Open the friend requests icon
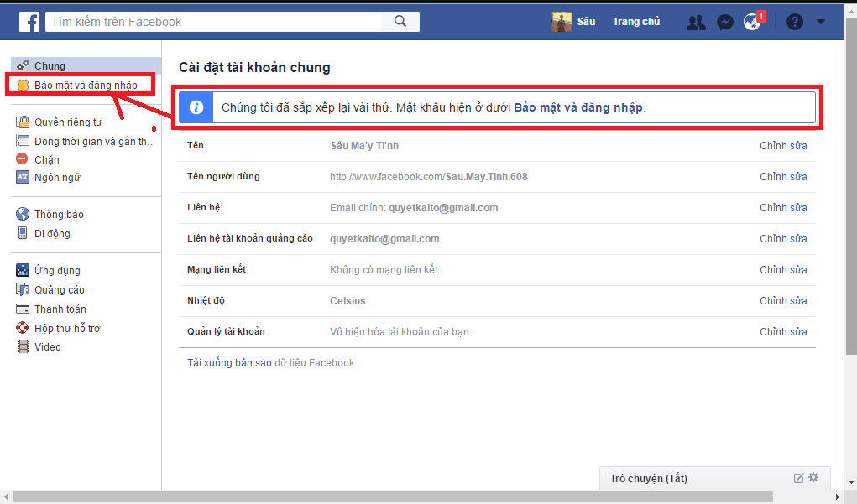Image resolution: width=857 pixels, height=504 pixels. pos(696,23)
